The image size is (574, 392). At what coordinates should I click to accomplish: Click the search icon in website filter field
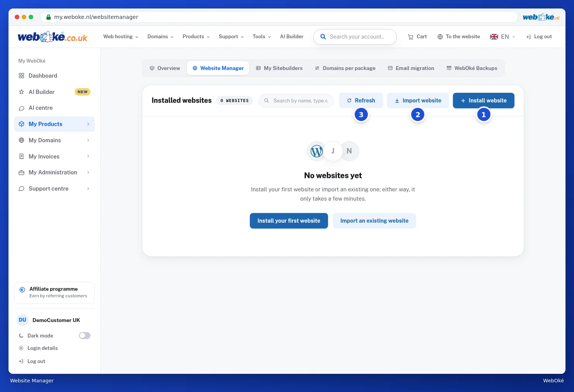[266, 101]
